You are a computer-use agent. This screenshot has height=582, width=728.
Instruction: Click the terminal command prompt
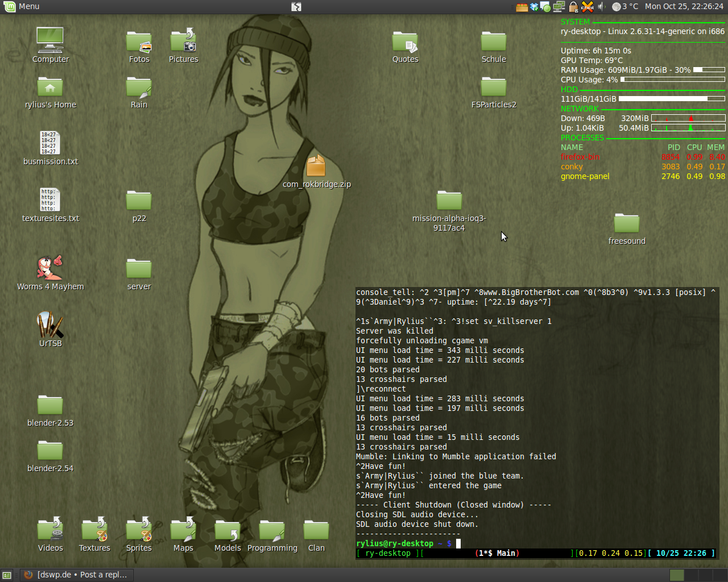[458, 544]
